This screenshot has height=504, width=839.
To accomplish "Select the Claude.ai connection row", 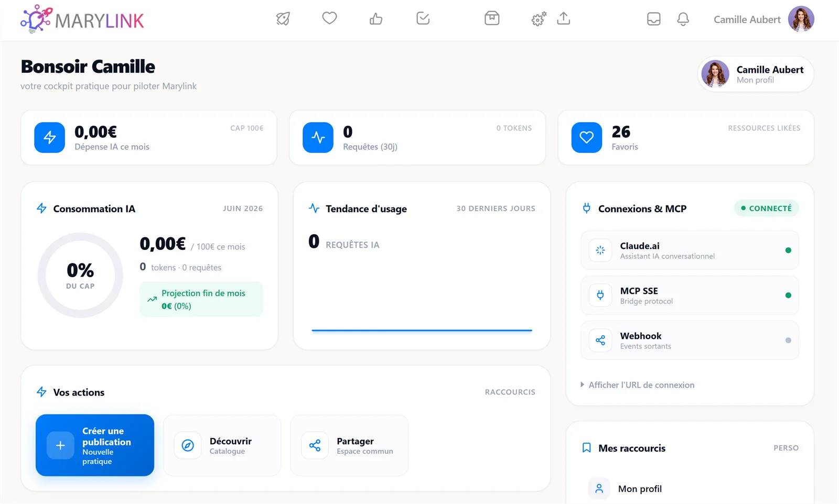I will 690,250.
